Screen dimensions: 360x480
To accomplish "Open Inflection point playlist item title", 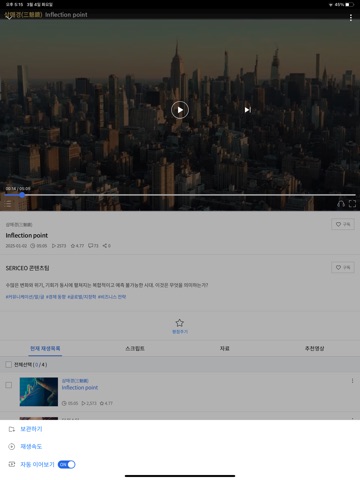I will (80, 388).
